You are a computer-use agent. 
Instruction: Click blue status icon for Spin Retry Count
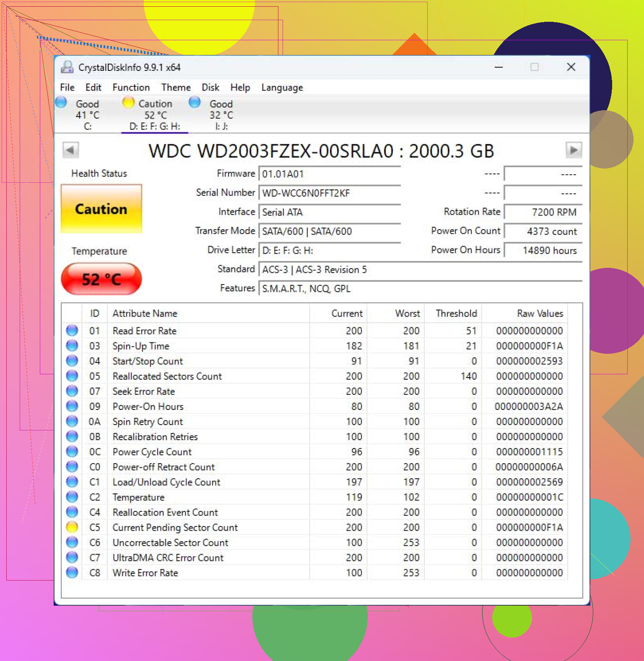[72, 421]
